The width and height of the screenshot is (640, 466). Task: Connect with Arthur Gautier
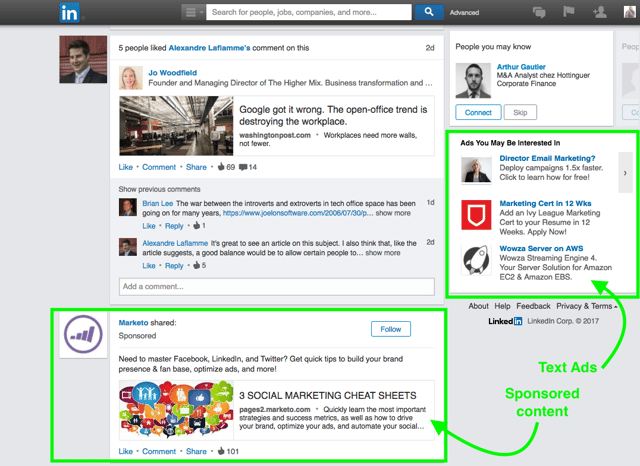(x=478, y=112)
